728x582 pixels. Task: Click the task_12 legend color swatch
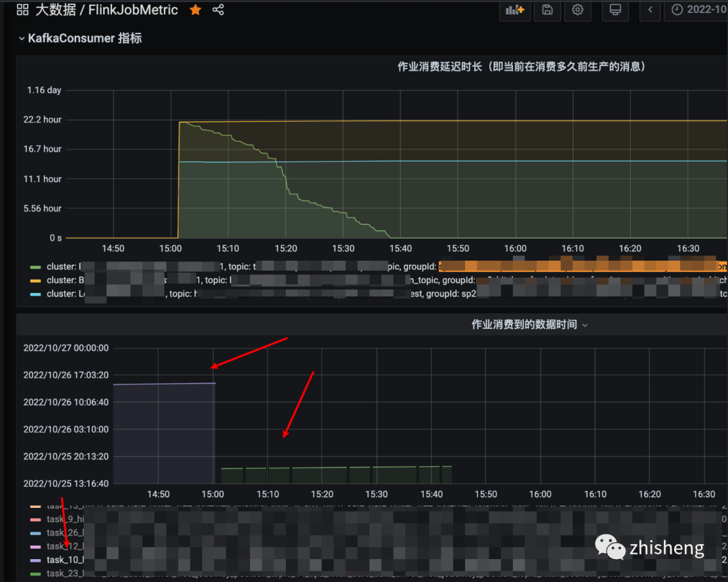tap(35, 547)
